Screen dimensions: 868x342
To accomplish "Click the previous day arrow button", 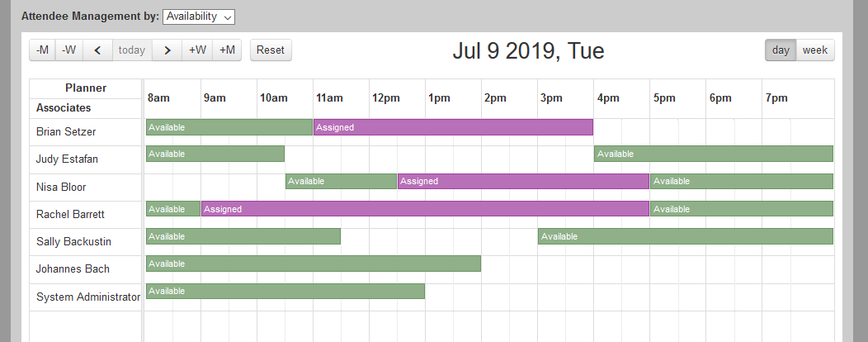I will [97, 50].
